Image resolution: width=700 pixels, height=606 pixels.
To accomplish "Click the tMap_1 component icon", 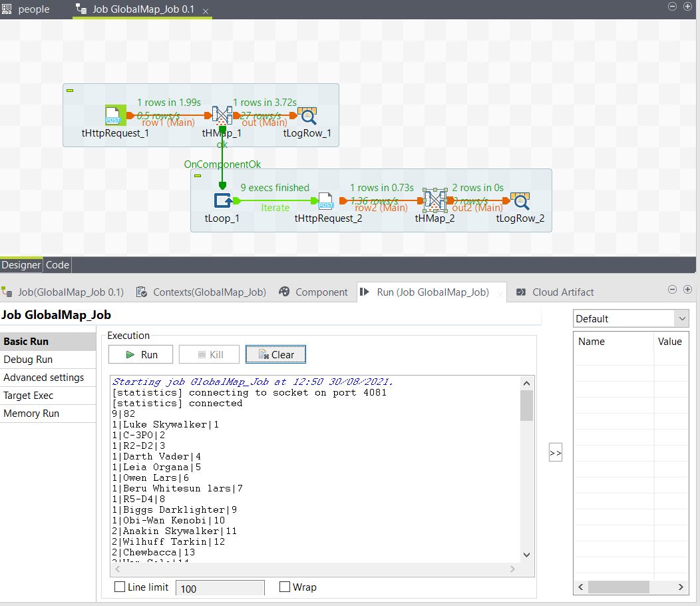I will click(x=222, y=116).
